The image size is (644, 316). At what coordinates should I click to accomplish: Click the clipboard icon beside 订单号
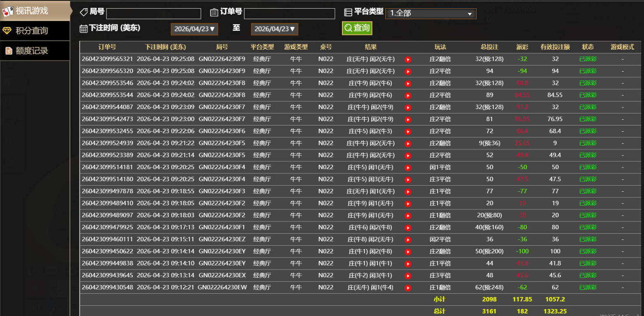pos(214,12)
